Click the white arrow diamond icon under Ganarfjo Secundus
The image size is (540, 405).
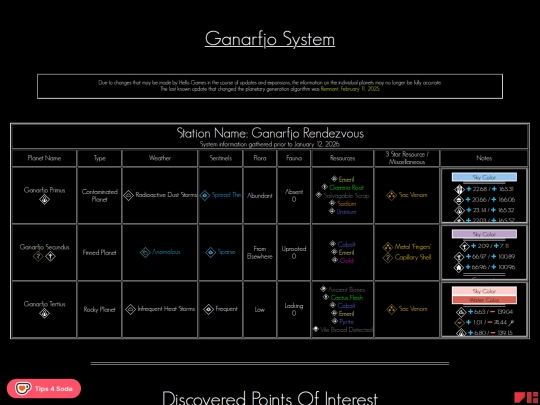pos(51,256)
